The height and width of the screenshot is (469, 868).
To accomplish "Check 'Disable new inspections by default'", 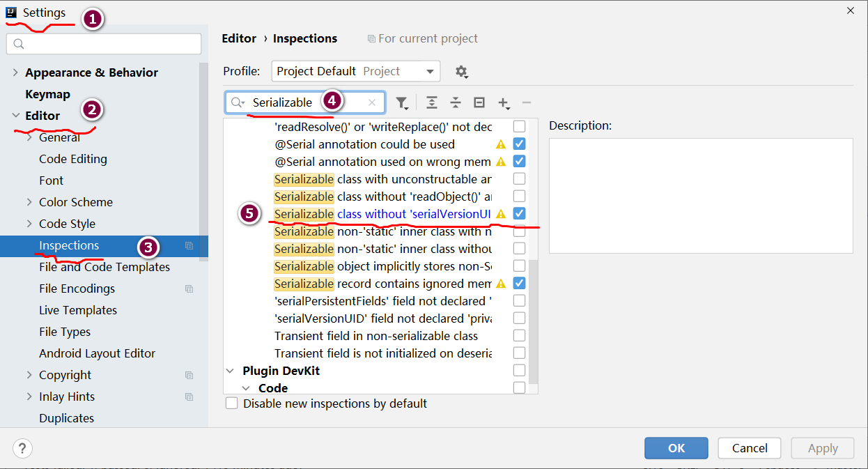I will pos(231,403).
